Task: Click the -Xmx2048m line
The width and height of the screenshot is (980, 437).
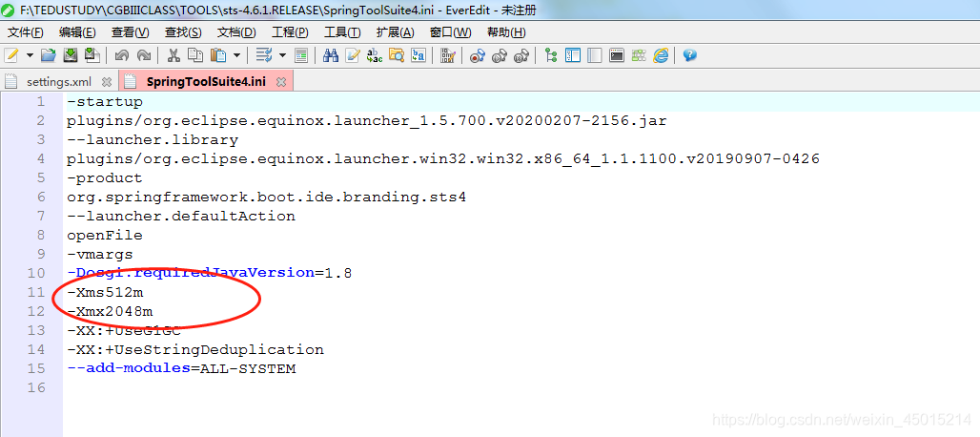Action: click(110, 311)
